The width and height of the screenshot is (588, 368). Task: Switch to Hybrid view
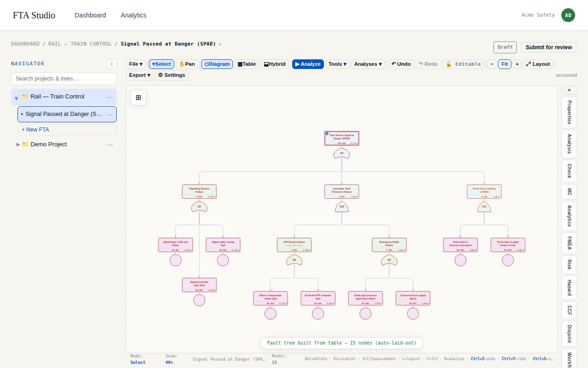(275, 64)
